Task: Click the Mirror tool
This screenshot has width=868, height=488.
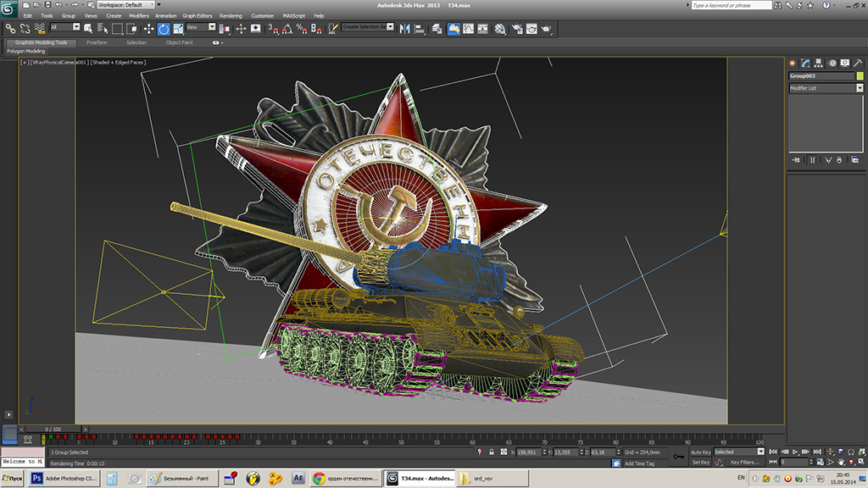Action: (x=404, y=29)
